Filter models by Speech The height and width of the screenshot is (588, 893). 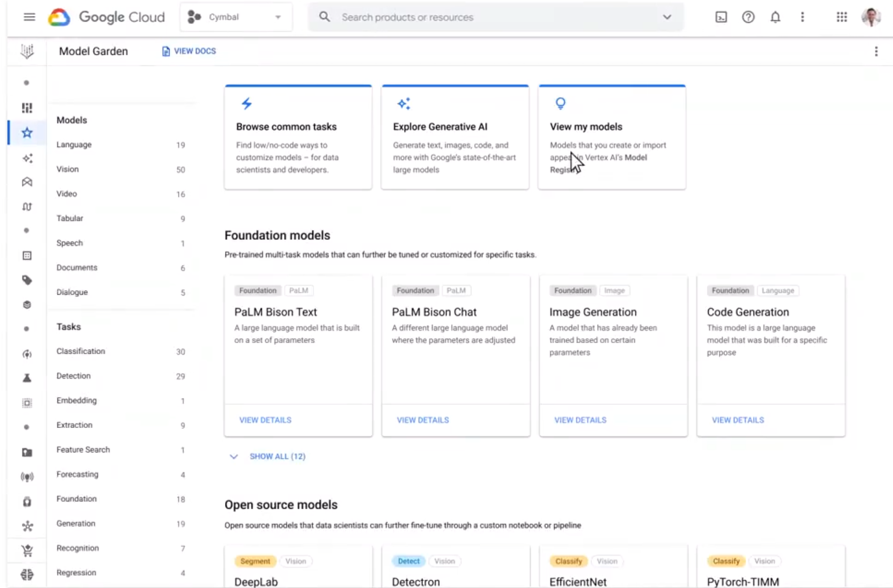121,243
